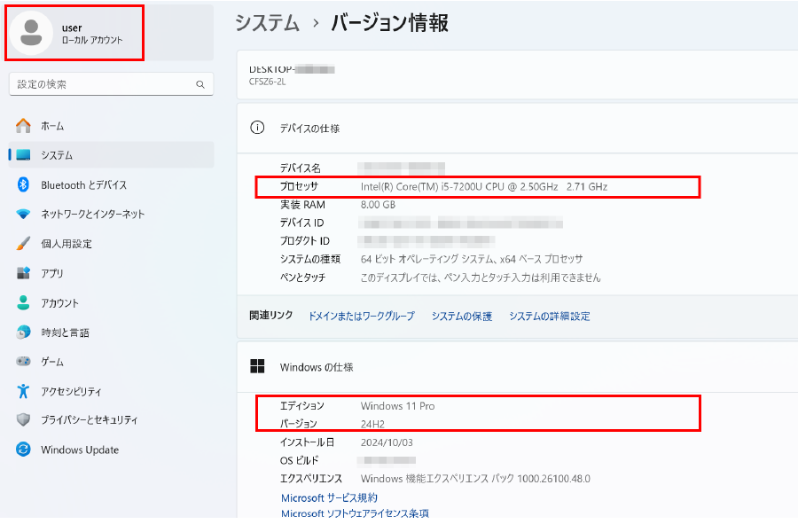Click the version value 24H2
Image resolution: width=798 pixels, height=532 pixels.
pos(372,424)
